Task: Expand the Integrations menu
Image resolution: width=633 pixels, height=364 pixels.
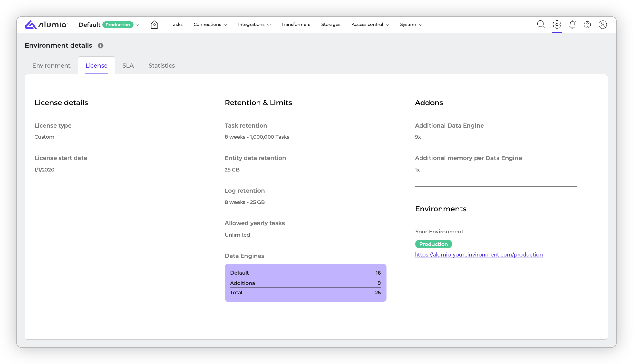Action: pos(254,25)
